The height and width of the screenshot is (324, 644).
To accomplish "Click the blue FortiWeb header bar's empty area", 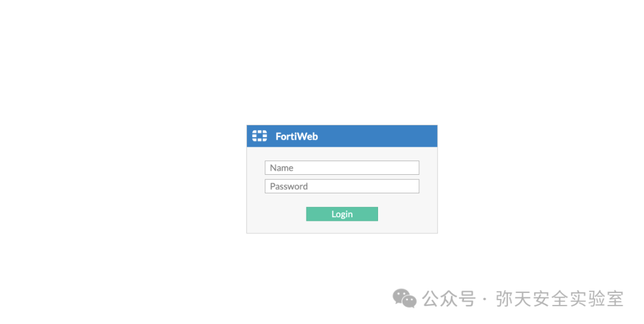I will (378, 136).
